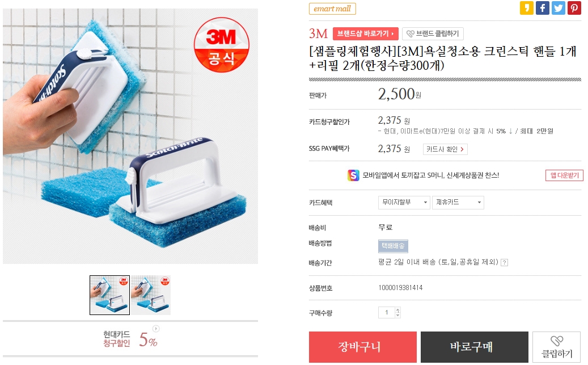
Task: Click the 바로구매 buy now button
Action: [x=474, y=347]
